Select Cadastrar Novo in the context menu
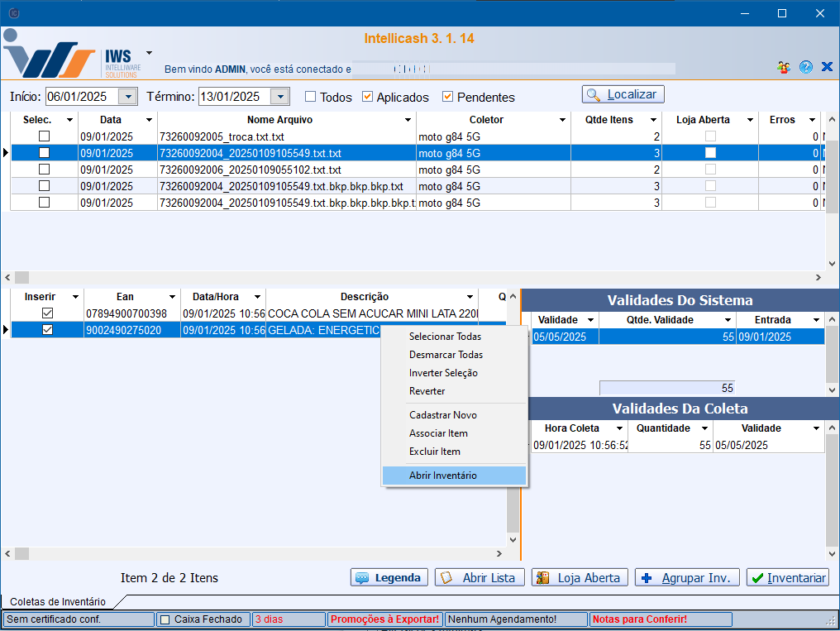 tap(442, 415)
